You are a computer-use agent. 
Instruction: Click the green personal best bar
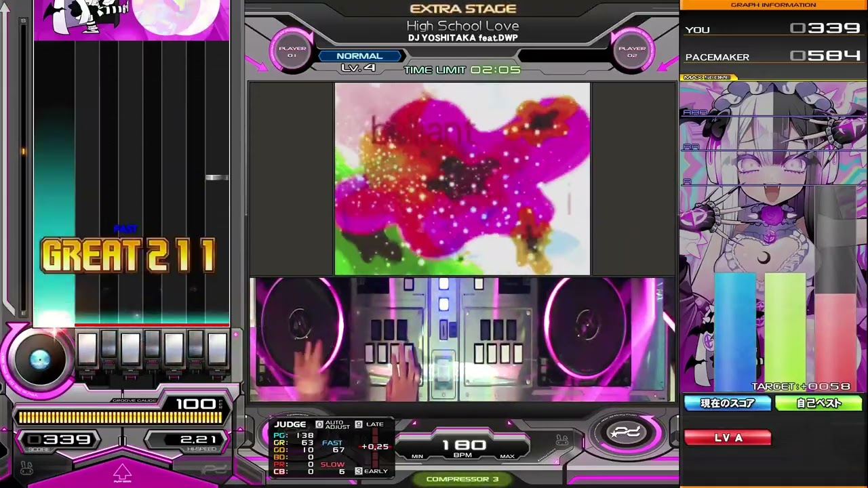785,331
